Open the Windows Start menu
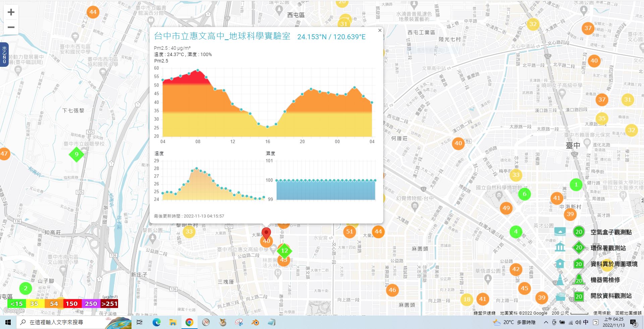The height and width of the screenshot is (329, 644). pyautogui.click(x=8, y=322)
